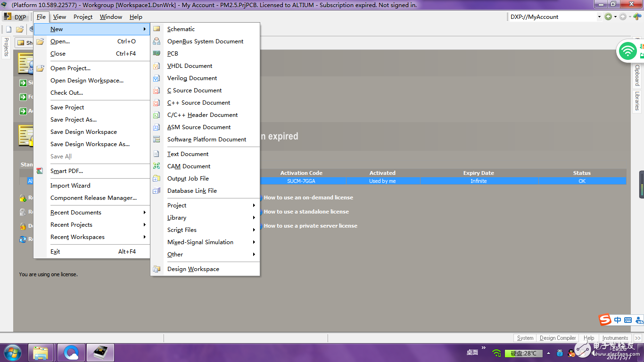Screen dimensions: 644x362
Task: Open File Explorer from the taskbar
Action: tap(41, 353)
